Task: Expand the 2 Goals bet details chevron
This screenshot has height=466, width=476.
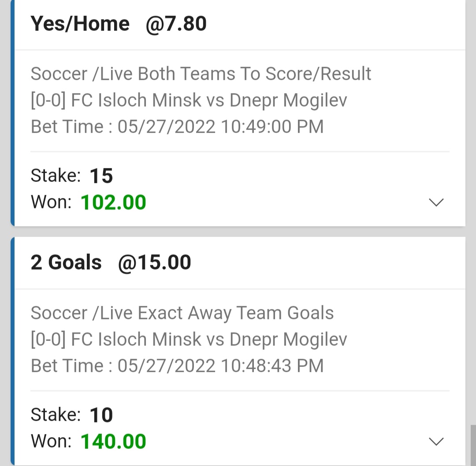Action: (x=436, y=441)
